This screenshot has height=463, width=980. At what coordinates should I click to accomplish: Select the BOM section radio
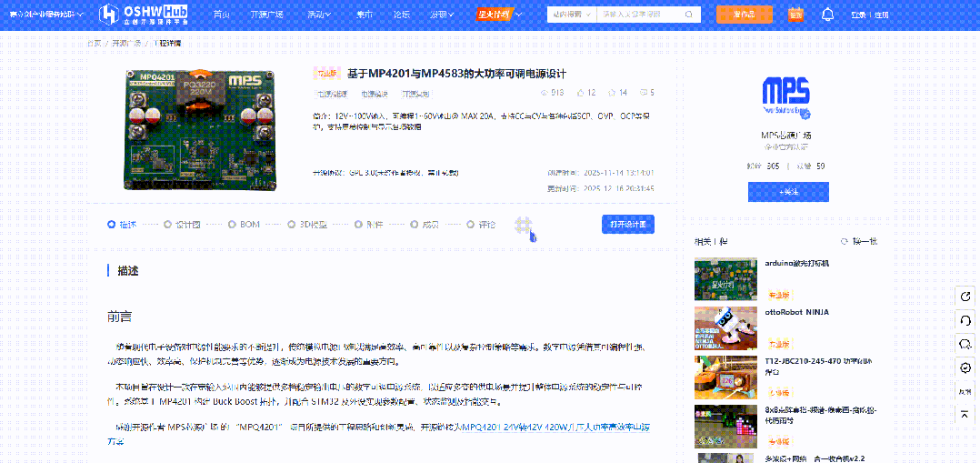233,225
